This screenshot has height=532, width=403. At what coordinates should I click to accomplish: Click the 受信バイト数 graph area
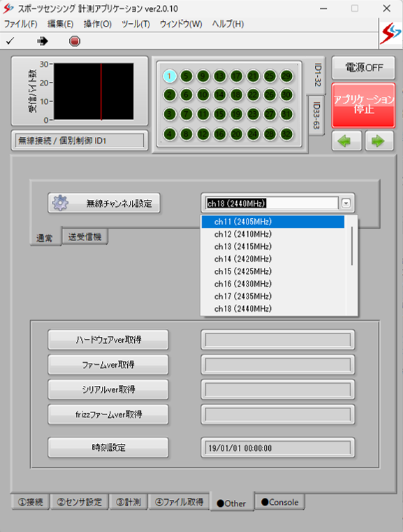[94, 92]
